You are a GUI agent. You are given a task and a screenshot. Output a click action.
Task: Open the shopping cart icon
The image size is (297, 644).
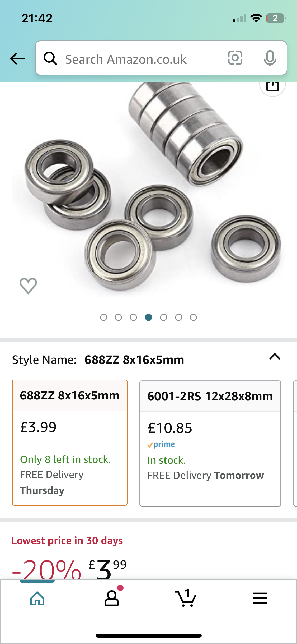point(186,598)
